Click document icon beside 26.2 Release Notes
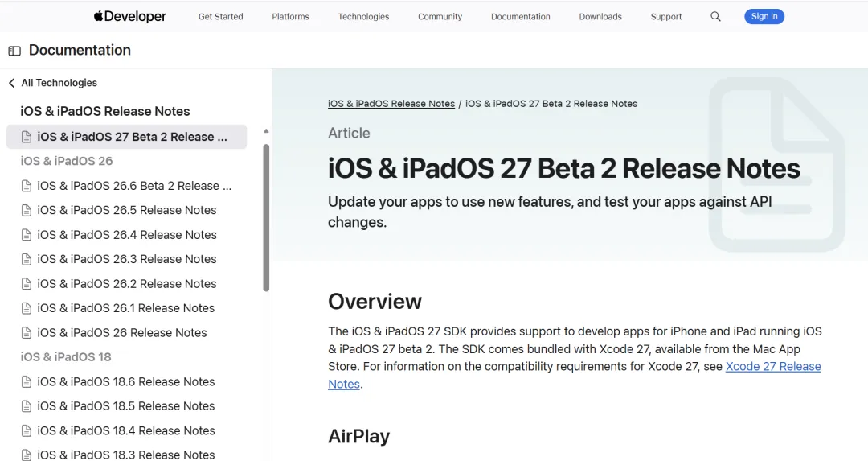The height and width of the screenshot is (461, 868). point(26,284)
